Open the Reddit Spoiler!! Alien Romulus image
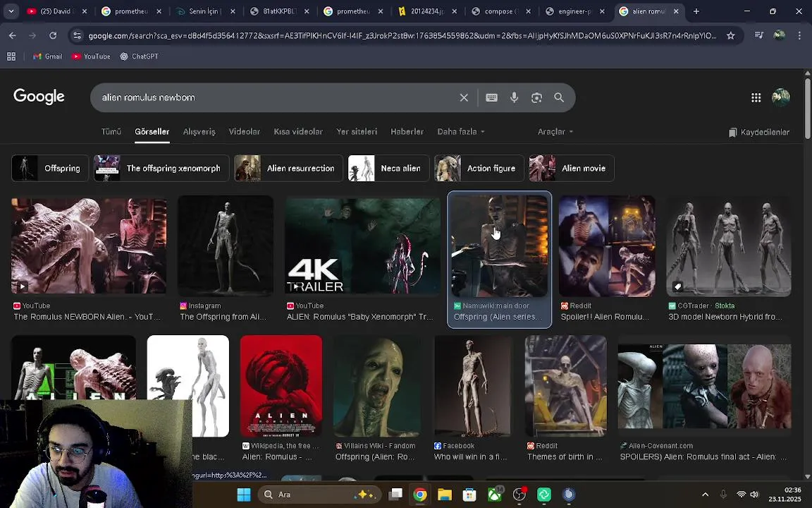 coord(607,246)
